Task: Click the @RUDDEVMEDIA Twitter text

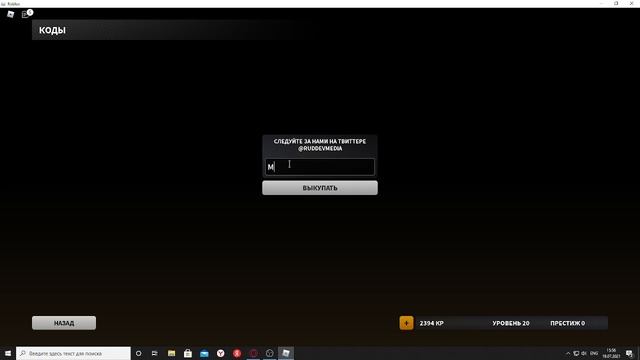Action: [320, 149]
